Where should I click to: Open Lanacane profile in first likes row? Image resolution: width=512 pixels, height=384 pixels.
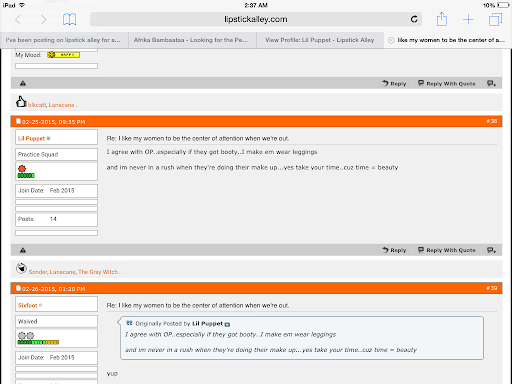pyautogui.click(x=61, y=105)
